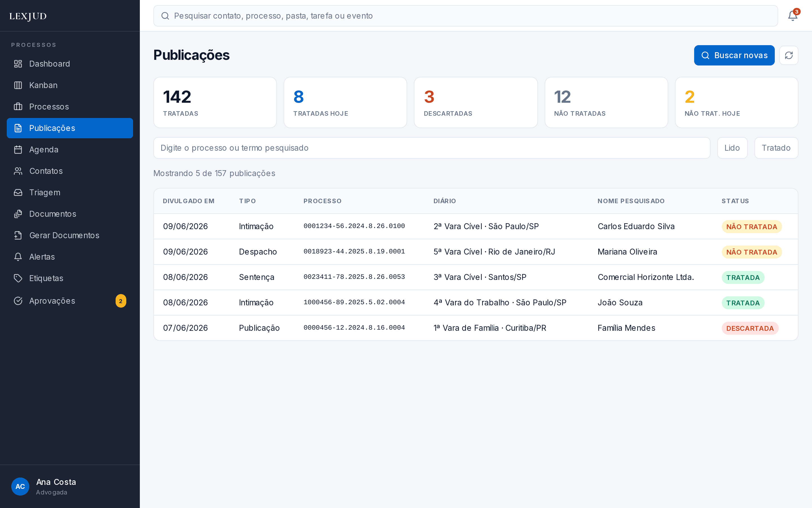Sort by the Divulgado em column header

click(x=189, y=201)
